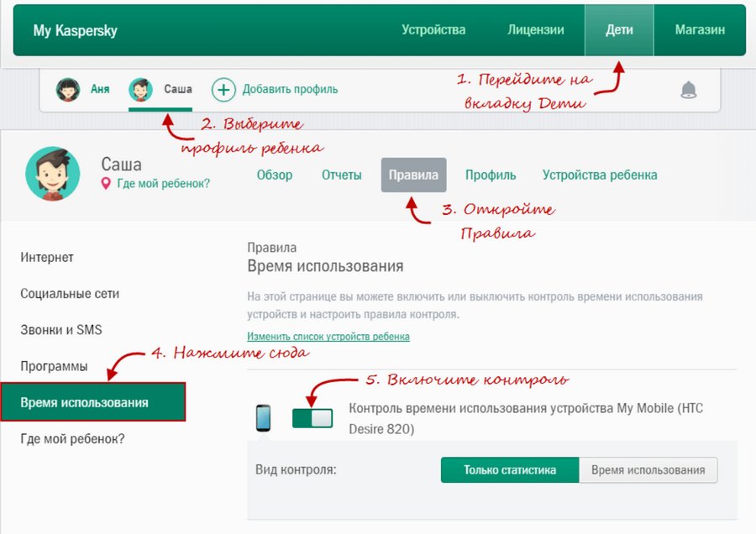
Task: Select Звонки и SMS in sidebar
Action: (x=61, y=330)
